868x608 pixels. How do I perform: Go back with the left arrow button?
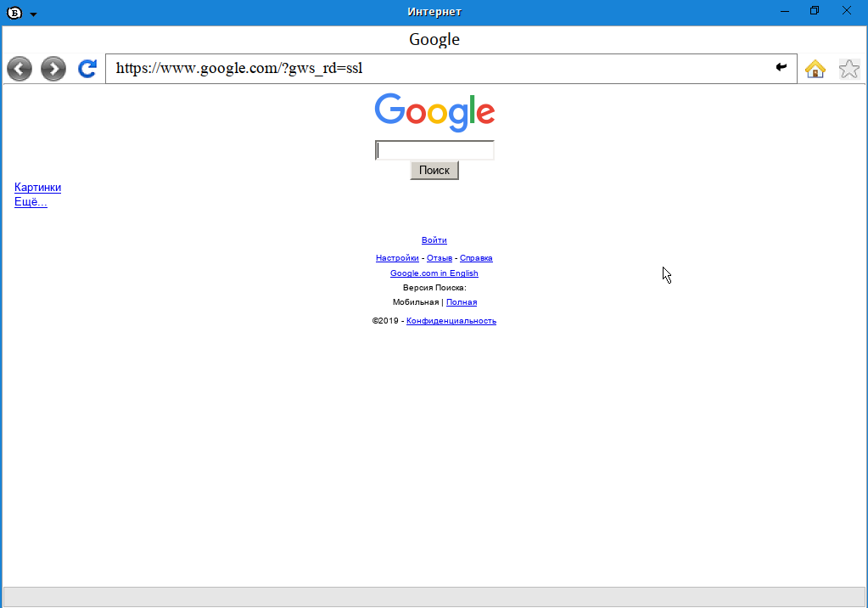(x=20, y=69)
